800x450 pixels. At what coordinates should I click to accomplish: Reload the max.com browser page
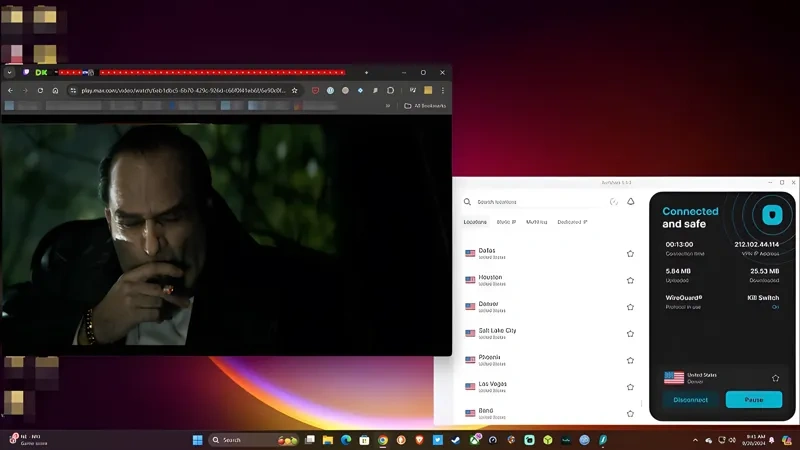pyautogui.click(x=40, y=90)
